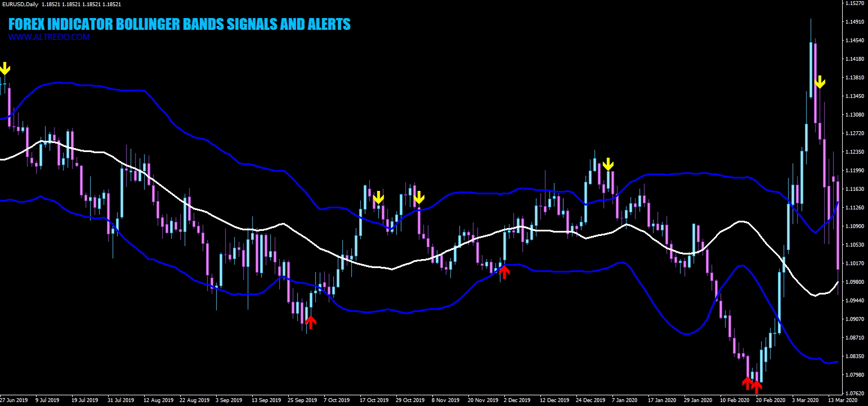Image resolution: width=868 pixels, height=406 pixels.
Task: Click the 1.07620 price label at bottom right
Action: [x=854, y=394]
